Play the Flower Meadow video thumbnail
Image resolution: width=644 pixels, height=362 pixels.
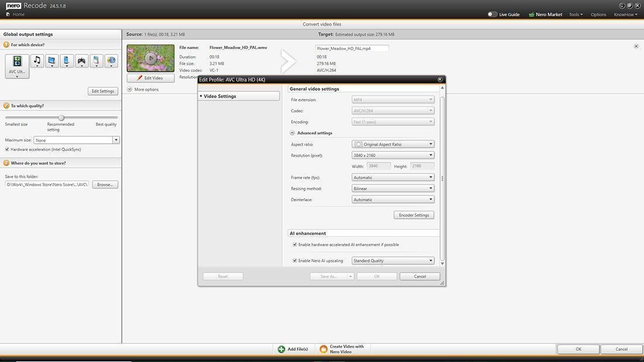[150, 58]
